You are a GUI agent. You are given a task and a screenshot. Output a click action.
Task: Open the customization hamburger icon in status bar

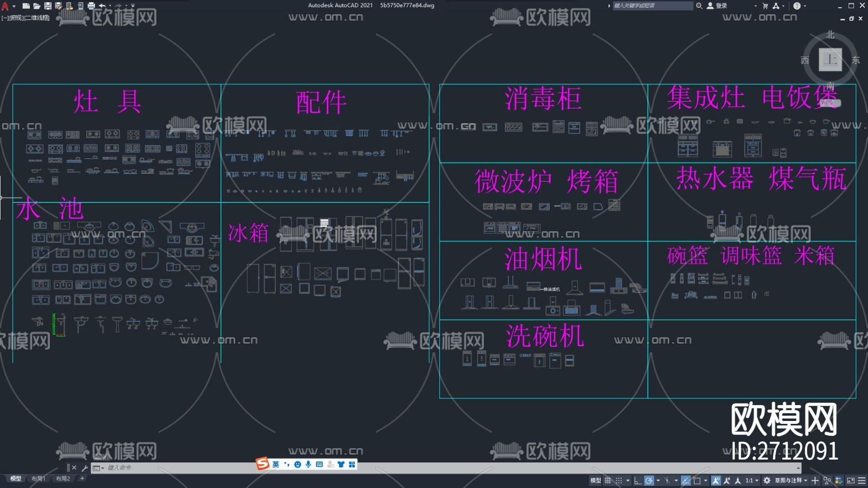tap(862, 480)
